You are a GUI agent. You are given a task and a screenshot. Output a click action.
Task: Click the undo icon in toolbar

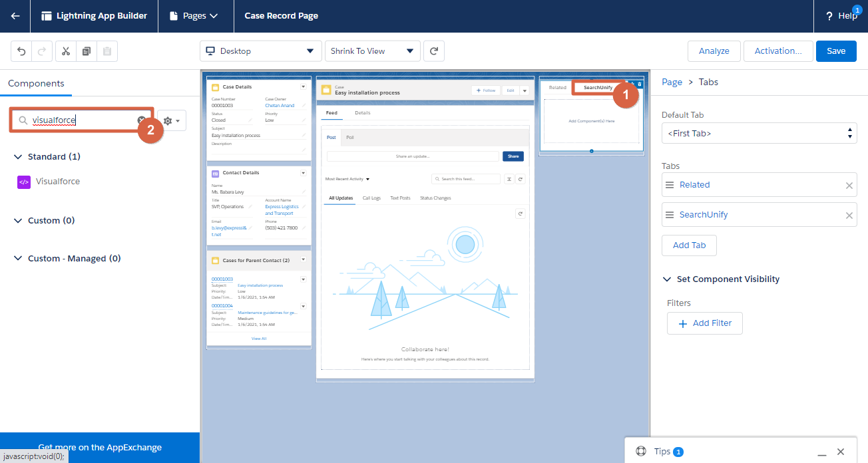(21, 51)
